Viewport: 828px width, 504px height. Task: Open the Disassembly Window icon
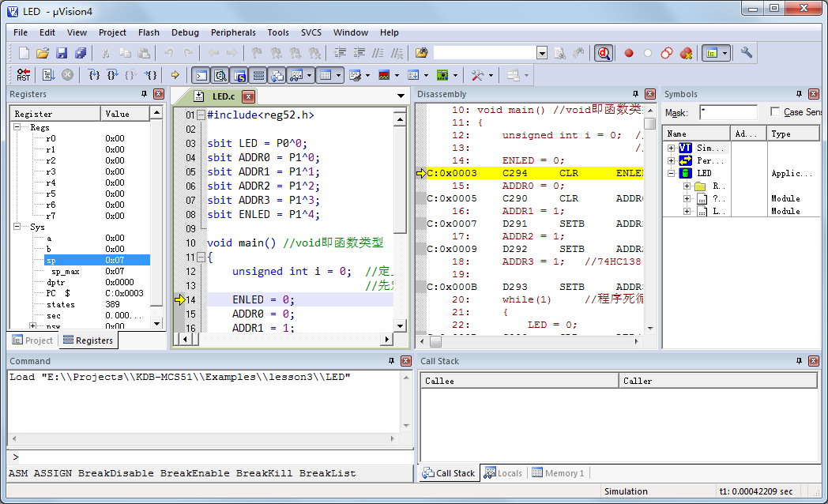220,74
